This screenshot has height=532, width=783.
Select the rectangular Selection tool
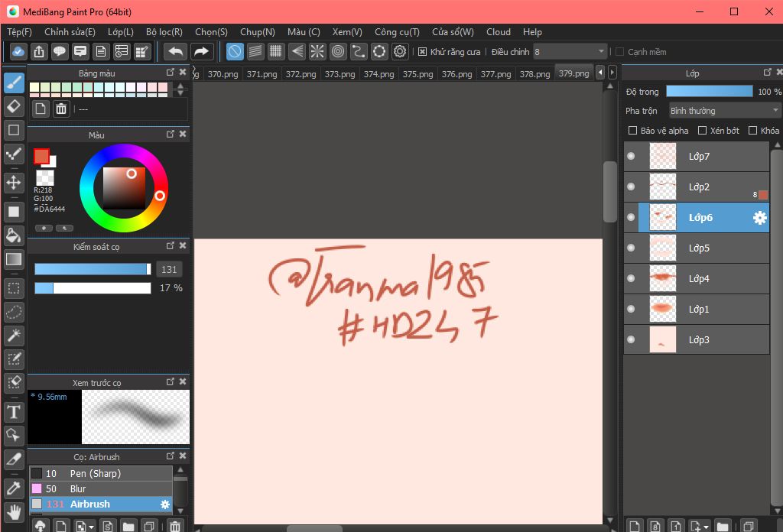click(14, 288)
